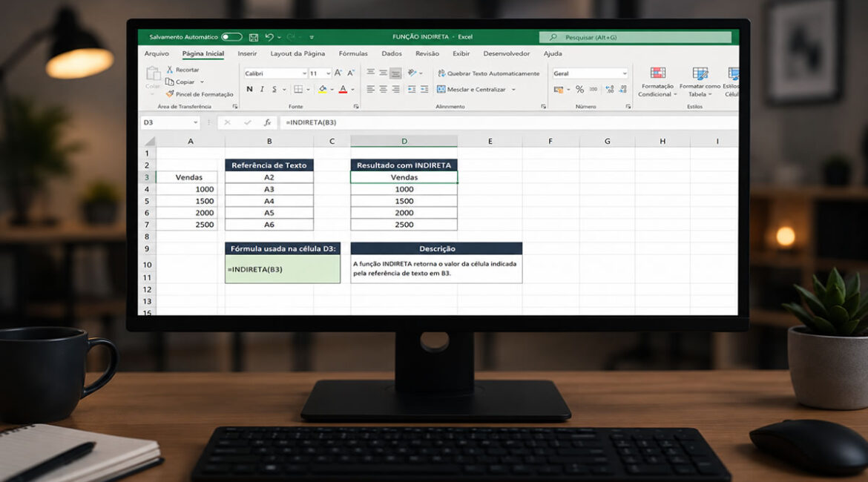
Task: Toggle bold (N) formatting
Action: click(x=249, y=89)
